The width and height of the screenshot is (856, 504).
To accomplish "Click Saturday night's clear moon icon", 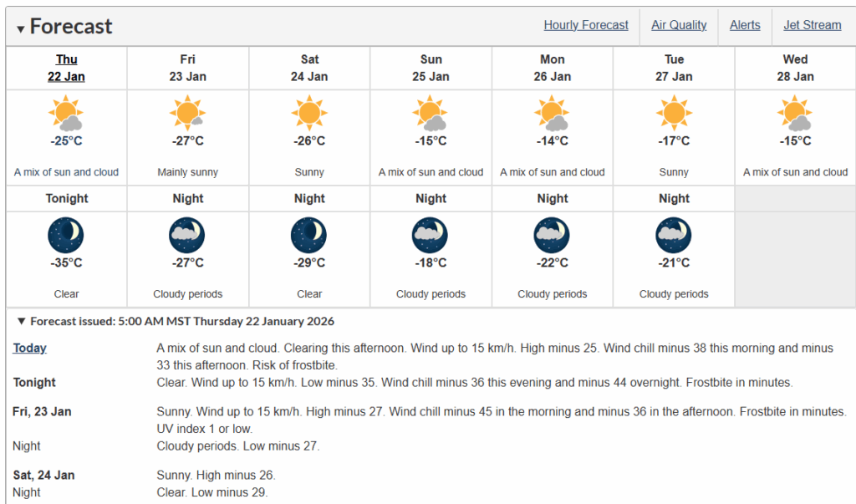I will [x=309, y=235].
